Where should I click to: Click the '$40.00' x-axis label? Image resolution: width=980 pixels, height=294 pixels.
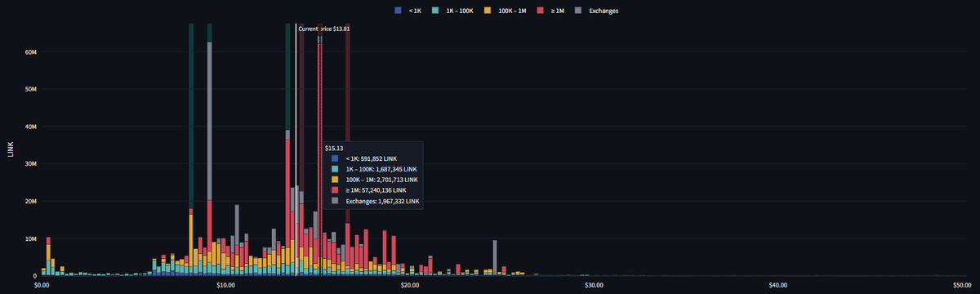tap(777, 285)
